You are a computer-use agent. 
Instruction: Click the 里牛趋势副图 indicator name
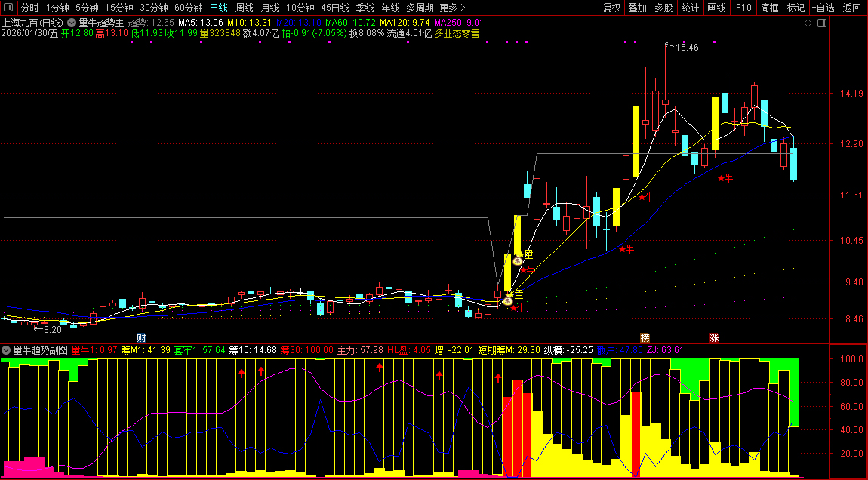41,350
